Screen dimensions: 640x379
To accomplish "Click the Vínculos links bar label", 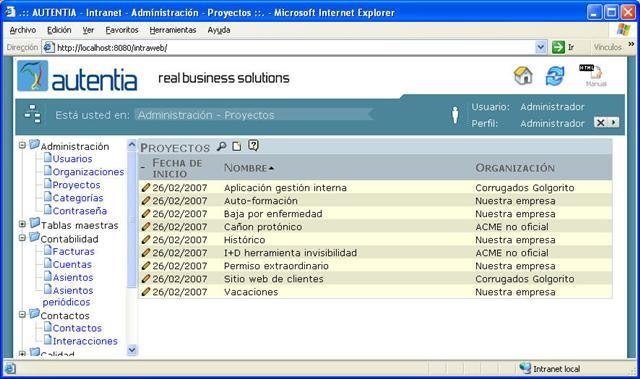I will pos(607,47).
